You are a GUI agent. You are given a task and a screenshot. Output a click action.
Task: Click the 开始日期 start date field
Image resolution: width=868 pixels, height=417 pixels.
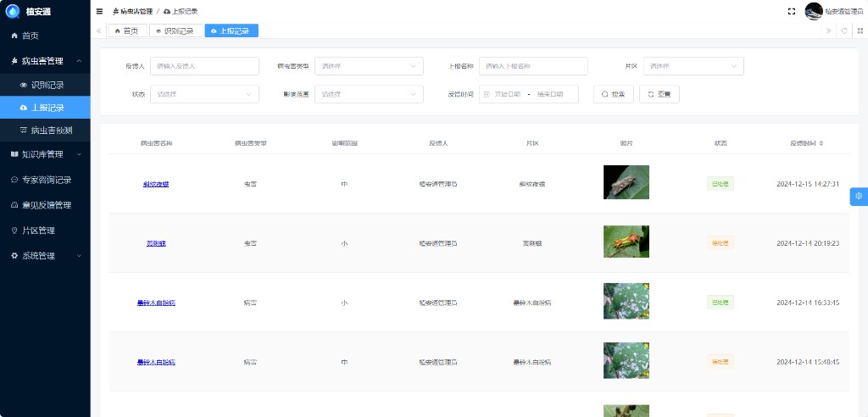507,94
